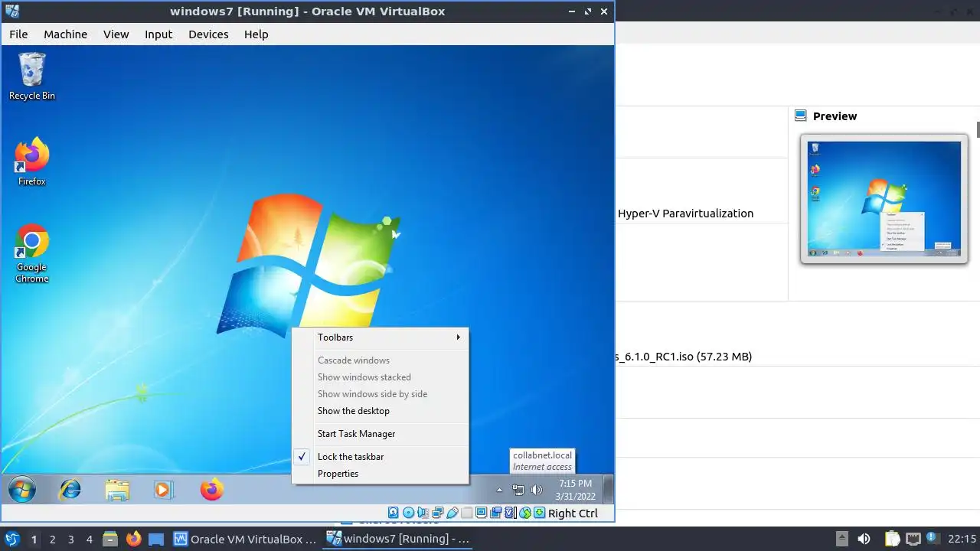
Task: Click the guest volume speaker tray icon
Action: pyautogui.click(x=537, y=490)
